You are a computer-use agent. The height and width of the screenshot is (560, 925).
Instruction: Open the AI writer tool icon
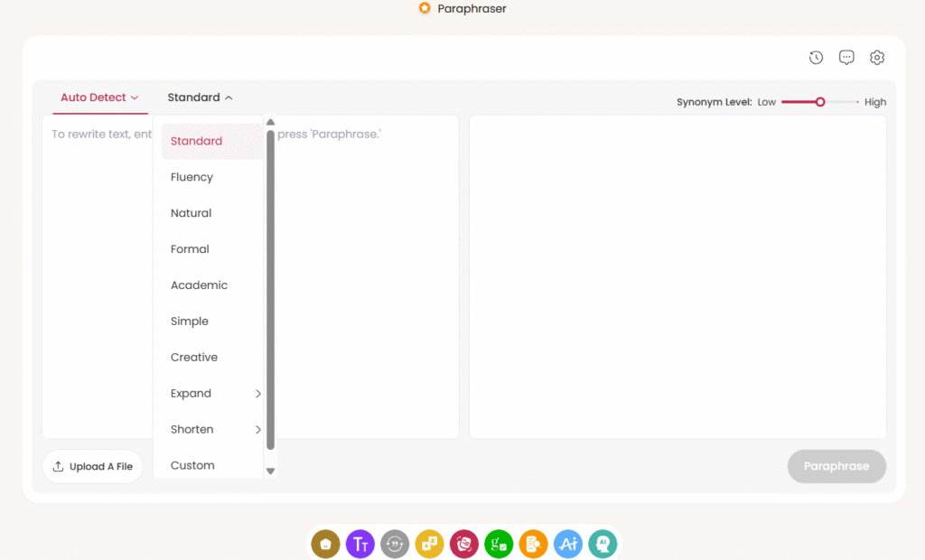pyautogui.click(x=567, y=544)
